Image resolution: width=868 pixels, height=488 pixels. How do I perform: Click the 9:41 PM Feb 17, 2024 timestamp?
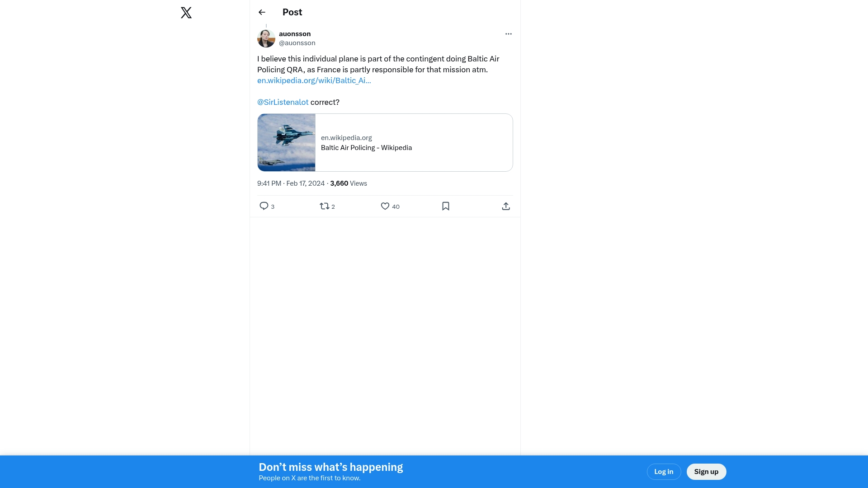pos(291,183)
